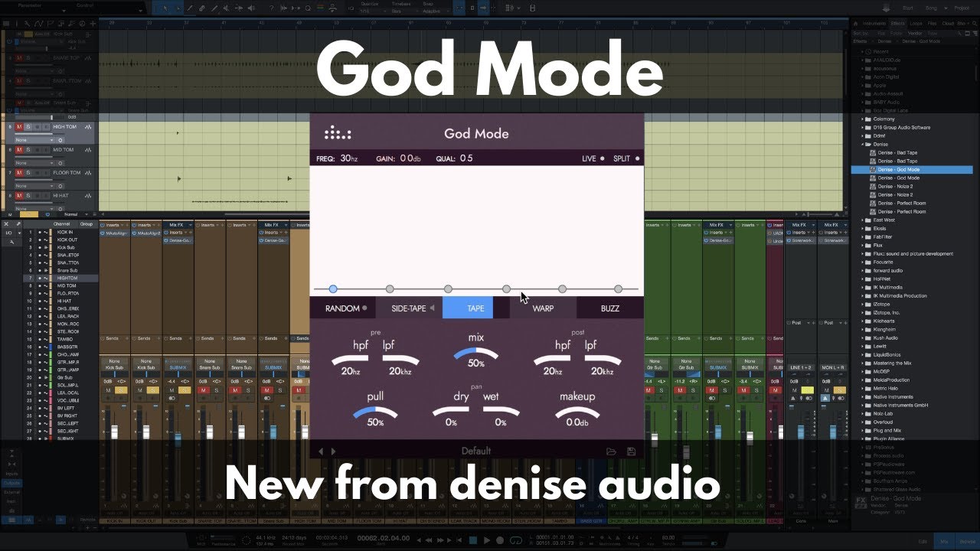
Task: Switch to the Loops browser tab
Action: pos(916,24)
